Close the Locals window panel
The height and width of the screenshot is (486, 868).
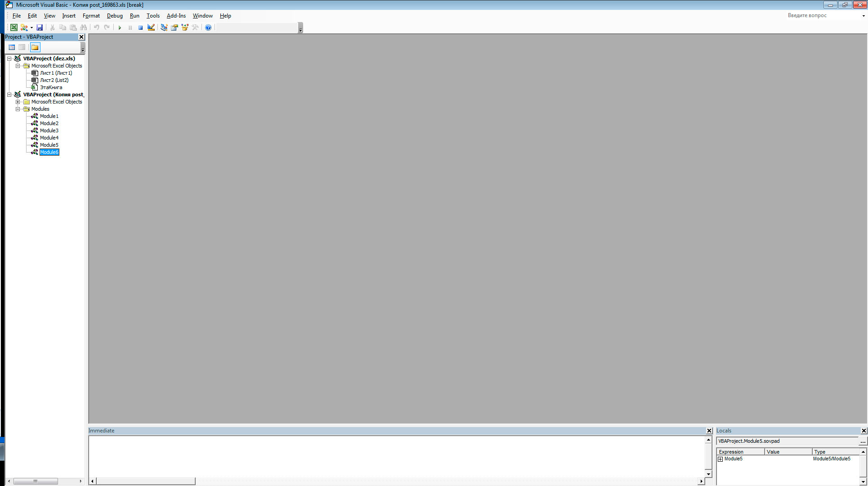click(864, 431)
